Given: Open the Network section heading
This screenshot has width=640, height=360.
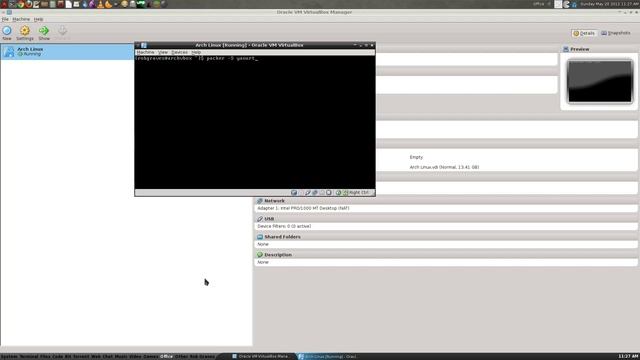Looking at the screenshot, I should tap(274, 201).
